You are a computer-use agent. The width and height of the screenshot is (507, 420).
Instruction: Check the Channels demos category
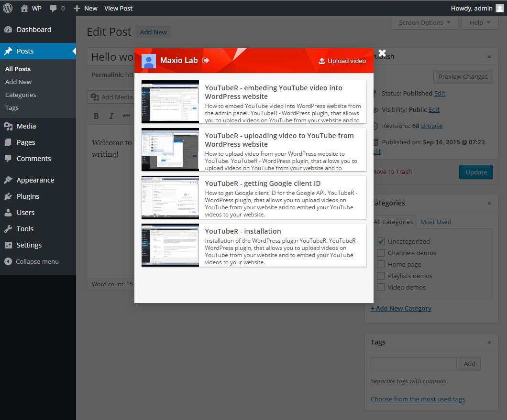point(381,253)
